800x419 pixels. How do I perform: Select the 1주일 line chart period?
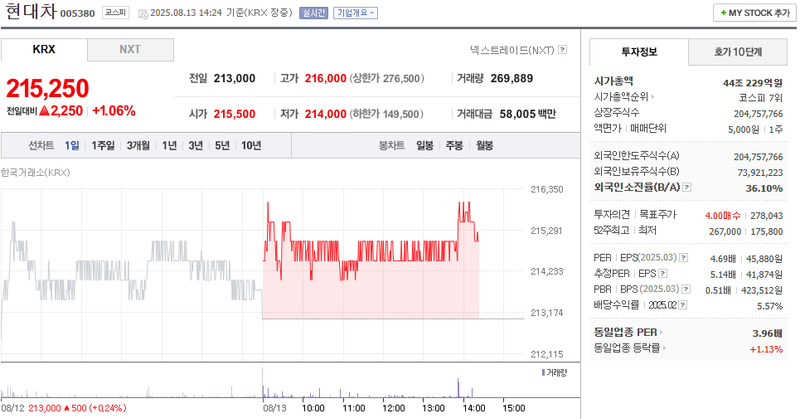click(103, 145)
